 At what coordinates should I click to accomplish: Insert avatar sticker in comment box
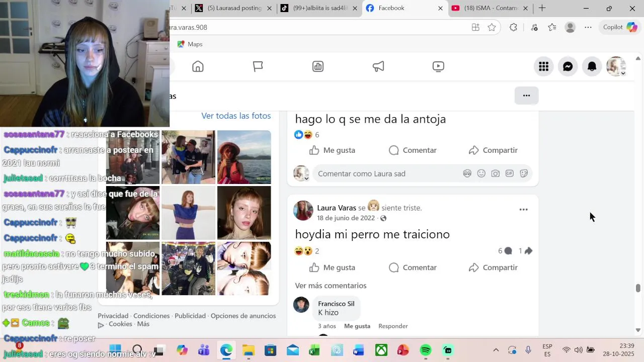[467, 173]
